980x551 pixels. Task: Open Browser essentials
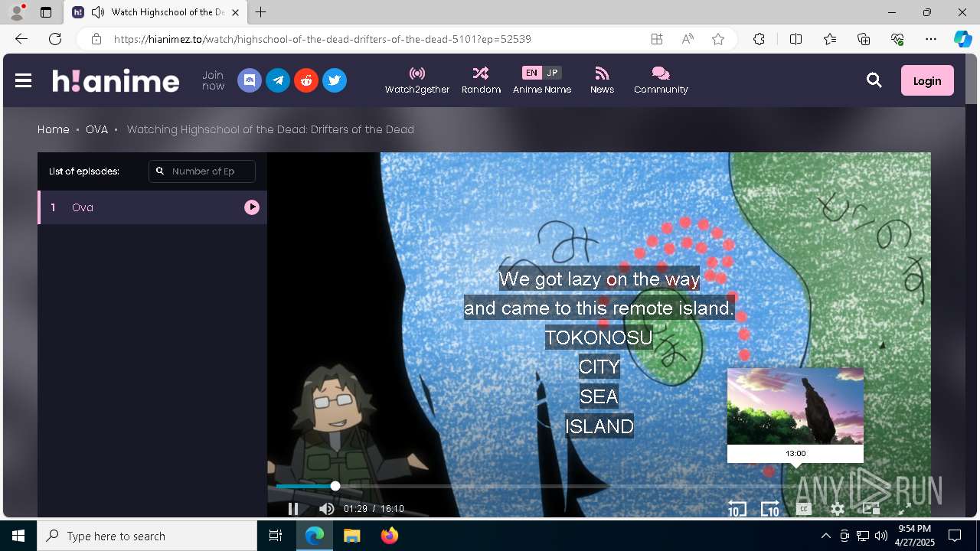click(x=897, y=39)
